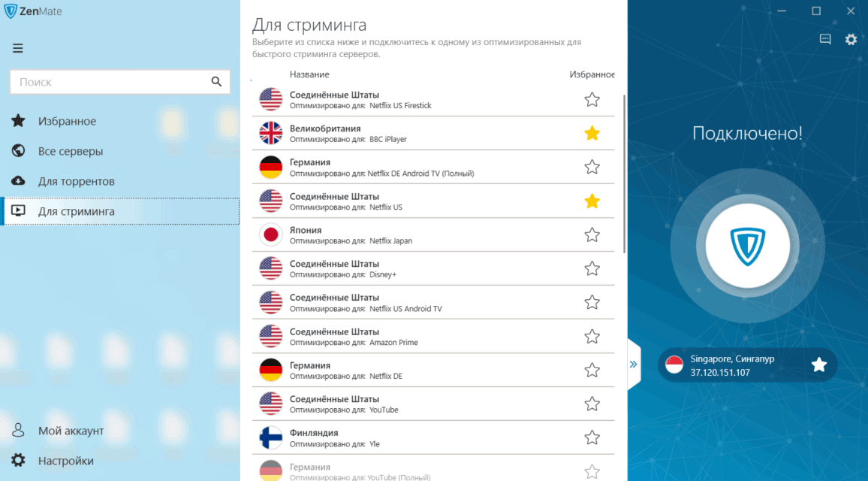Click the Finland flag icon

pyautogui.click(x=271, y=437)
